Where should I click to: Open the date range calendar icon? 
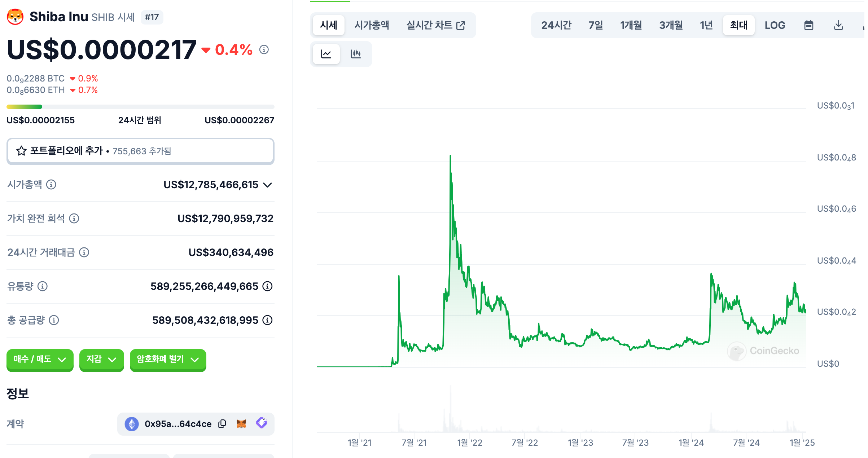pyautogui.click(x=809, y=25)
